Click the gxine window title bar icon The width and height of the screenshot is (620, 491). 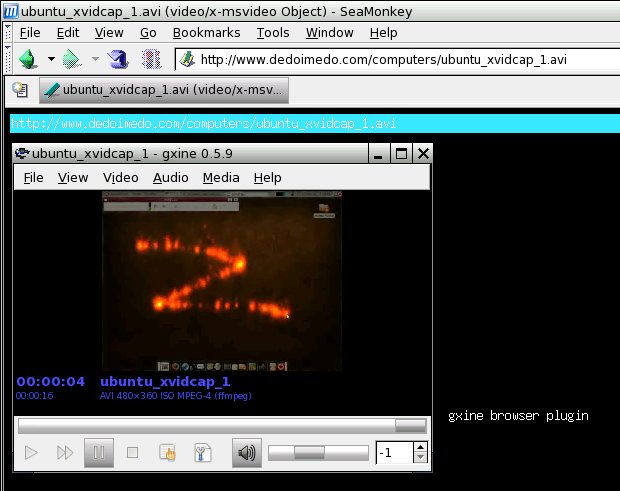22,153
